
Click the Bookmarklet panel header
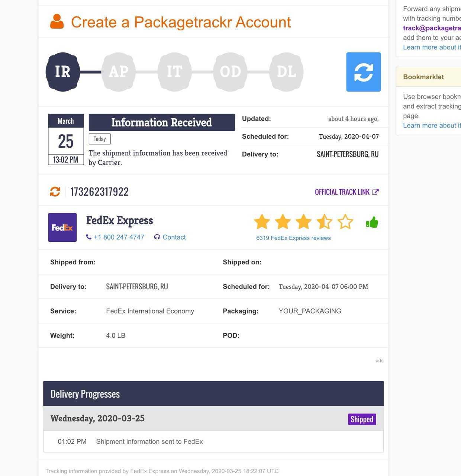click(x=429, y=77)
